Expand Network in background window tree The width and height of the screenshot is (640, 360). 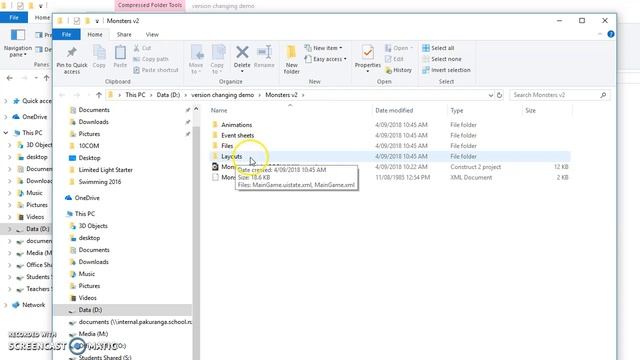[6, 305]
